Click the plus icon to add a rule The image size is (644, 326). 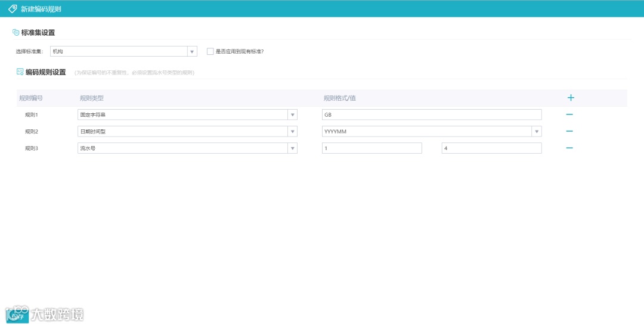pos(571,98)
